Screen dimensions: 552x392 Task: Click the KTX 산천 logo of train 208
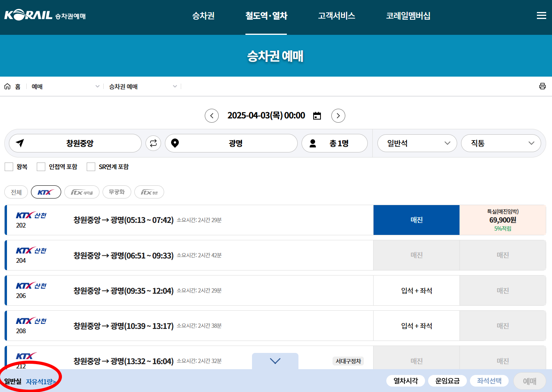(31, 321)
